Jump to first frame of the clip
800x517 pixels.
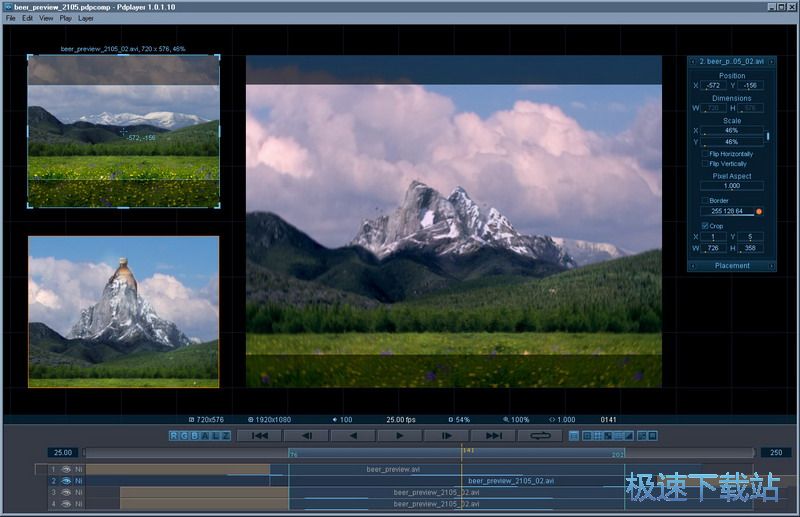pos(259,436)
